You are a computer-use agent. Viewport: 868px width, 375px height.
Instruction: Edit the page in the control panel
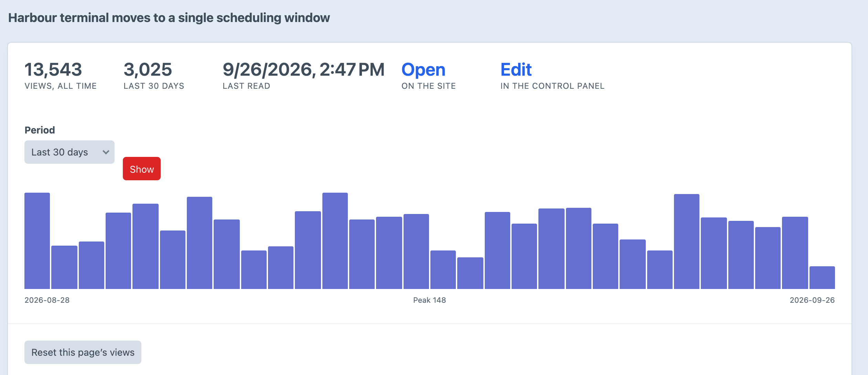coord(516,70)
